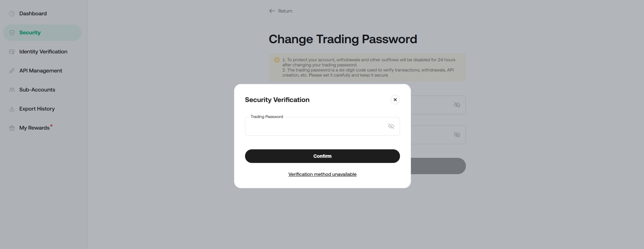Click the My Rewards gift icon
The height and width of the screenshot is (249, 644).
click(x=12, y=128)
